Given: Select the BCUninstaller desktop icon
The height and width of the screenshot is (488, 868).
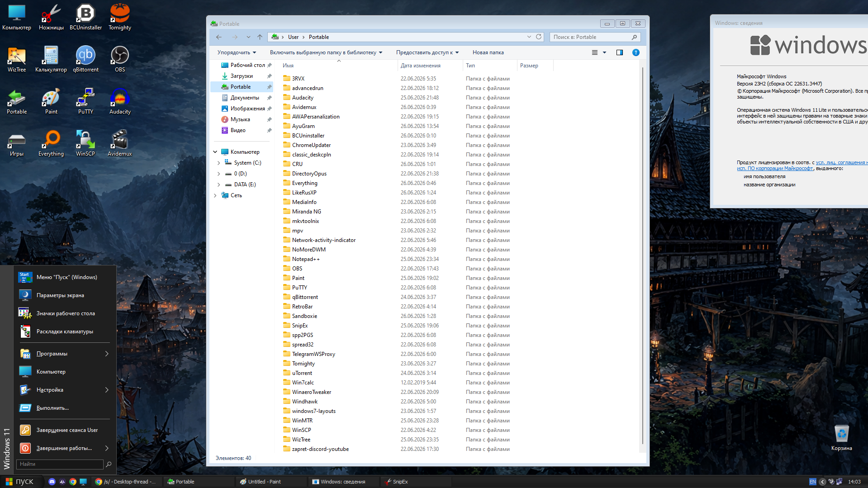Looking at the screenshot, I should [x=85, y=17].
